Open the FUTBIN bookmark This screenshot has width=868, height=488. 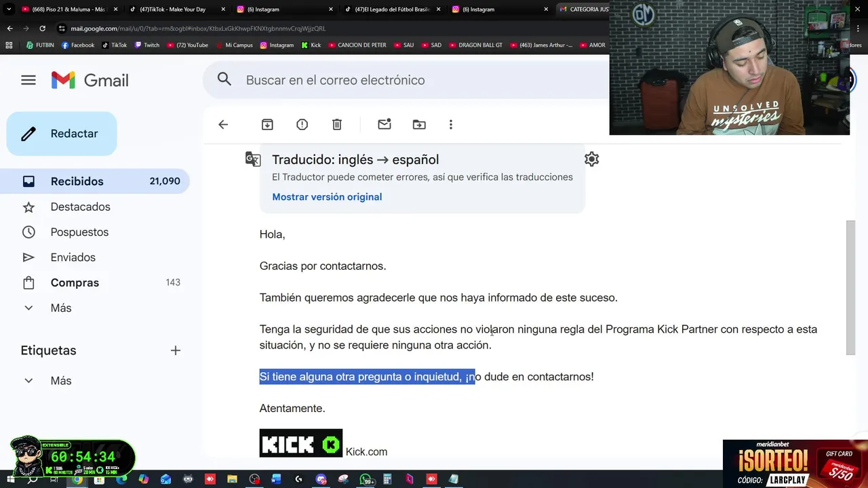click(40, 45)
